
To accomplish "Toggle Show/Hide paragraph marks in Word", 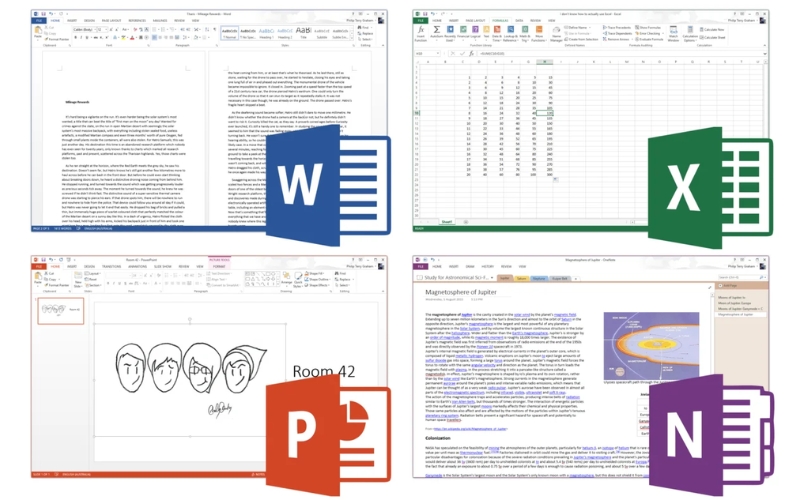I will (214, 29).
